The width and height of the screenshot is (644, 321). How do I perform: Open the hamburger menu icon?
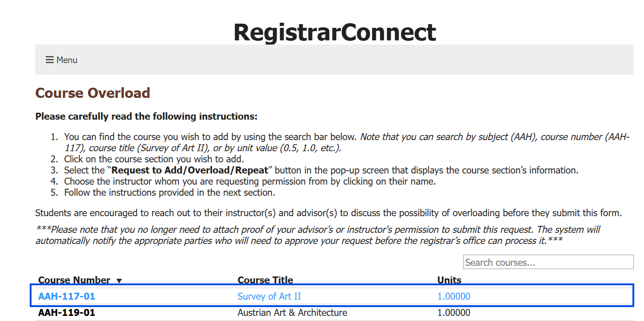[x=49, y=60]
